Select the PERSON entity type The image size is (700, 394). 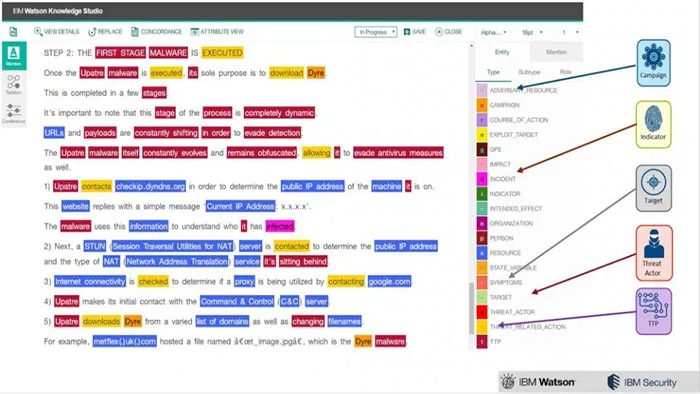click(501, 238)
